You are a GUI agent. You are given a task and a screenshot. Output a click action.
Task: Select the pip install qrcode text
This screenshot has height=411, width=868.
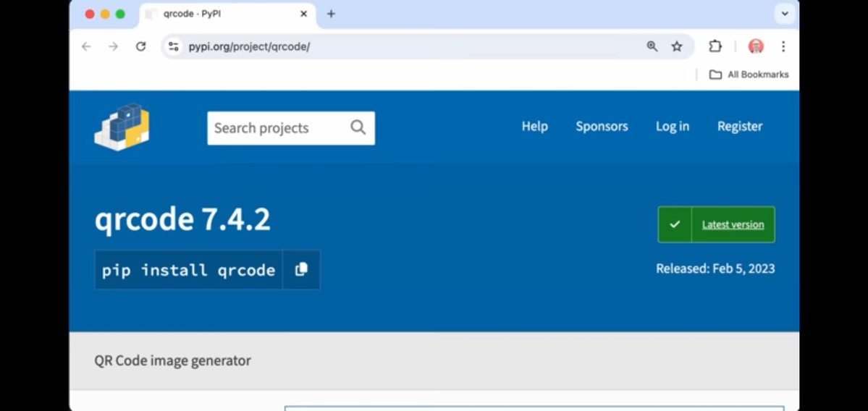[188, 270]
